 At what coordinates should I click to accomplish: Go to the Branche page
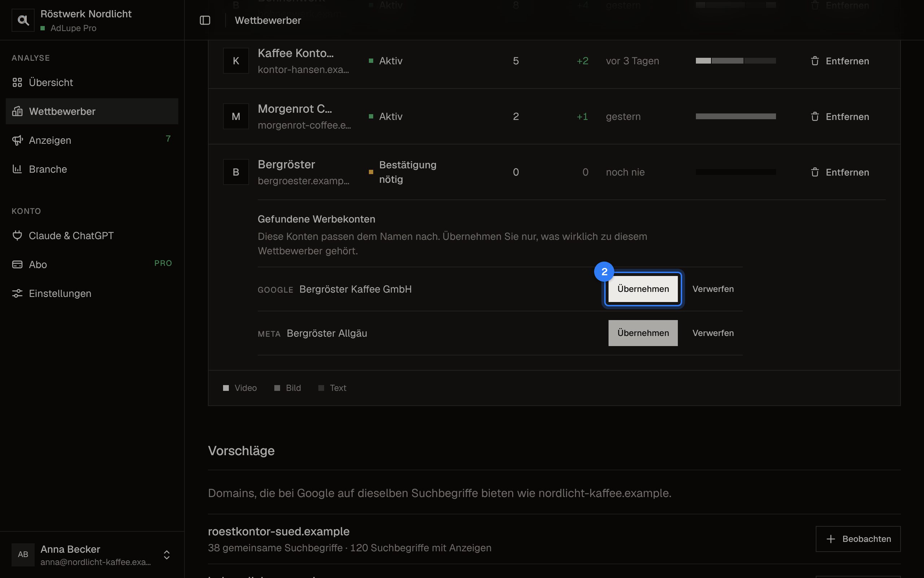point(92,169)
